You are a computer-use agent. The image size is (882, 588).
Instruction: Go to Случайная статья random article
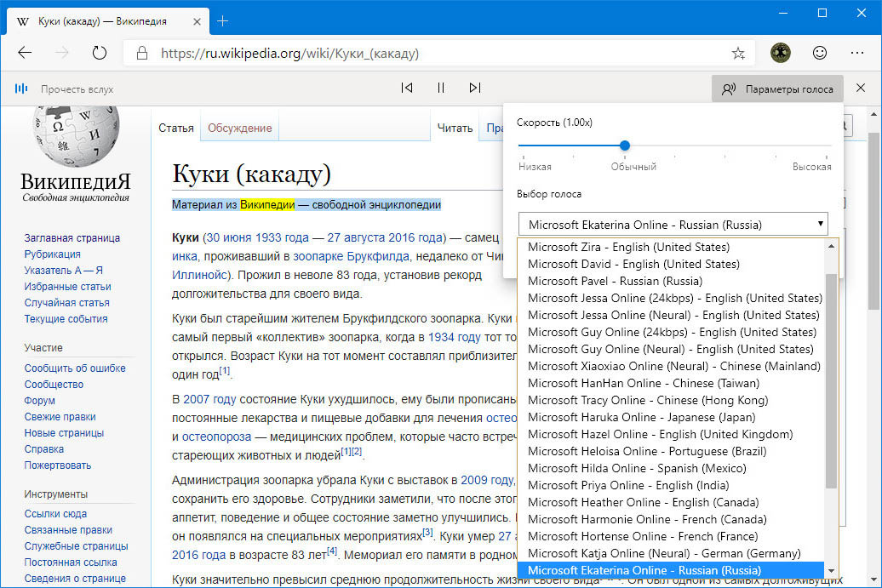[x=67, y=302]
